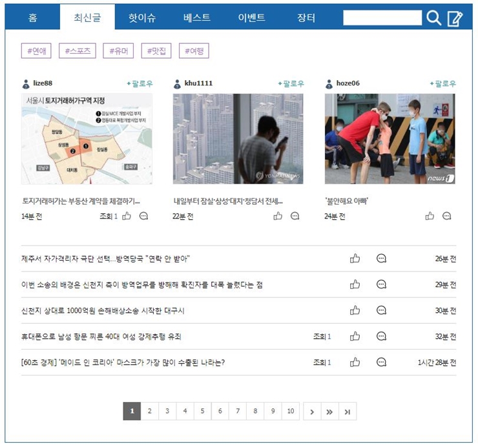The height and width of the screenshot is (448, 478).
Task: Like the 제주서 자가격리자 article
Action: coord(355,259)
